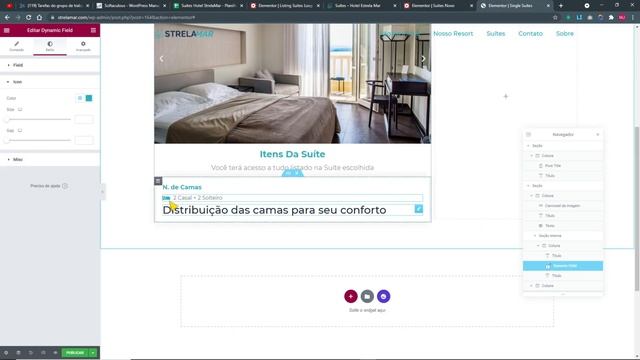
Task: Open browser extensions puzzle icon
Action: 611,18
